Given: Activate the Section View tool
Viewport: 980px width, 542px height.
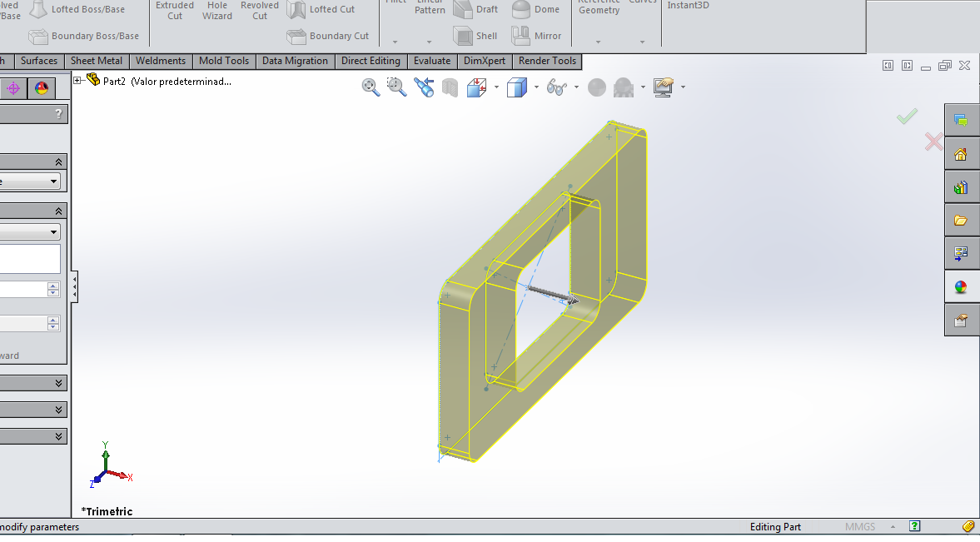Looking at the screenshot, I should pyautogui.click(x=450, y=87).
